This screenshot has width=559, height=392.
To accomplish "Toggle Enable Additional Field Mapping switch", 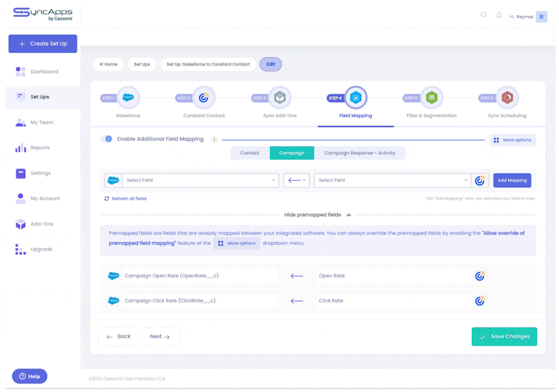I will click(107, 139).
